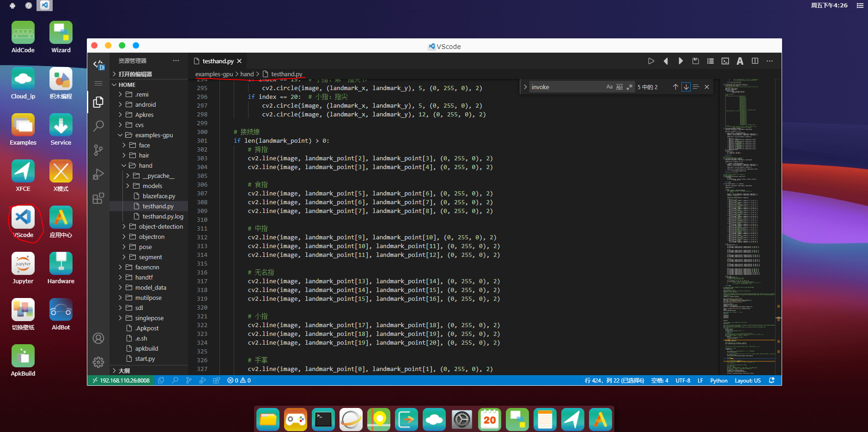868x432 pixels.
Task: Click the hamburger menu icon in the activity bar
Action: [98, 83]
